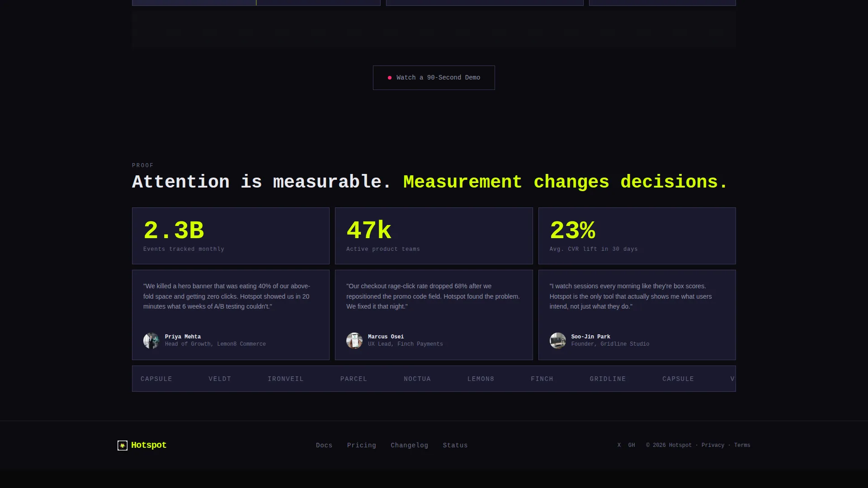
Task: Open the Privacy link
Action: [712, 445]
